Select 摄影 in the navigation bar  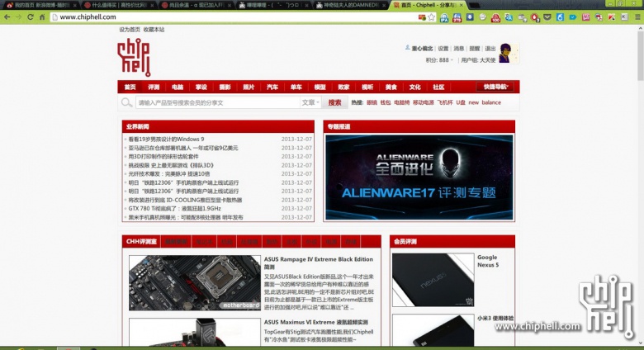pos(225,87)
